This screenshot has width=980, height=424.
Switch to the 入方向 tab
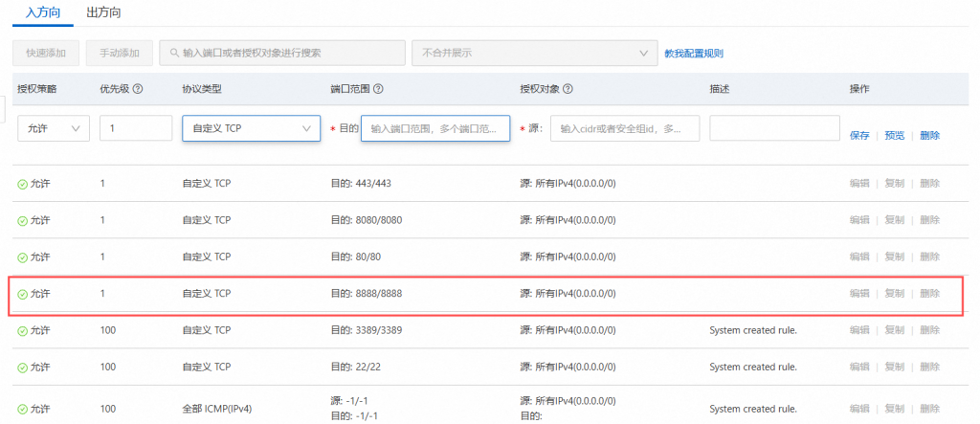click(x=44, y=13)
